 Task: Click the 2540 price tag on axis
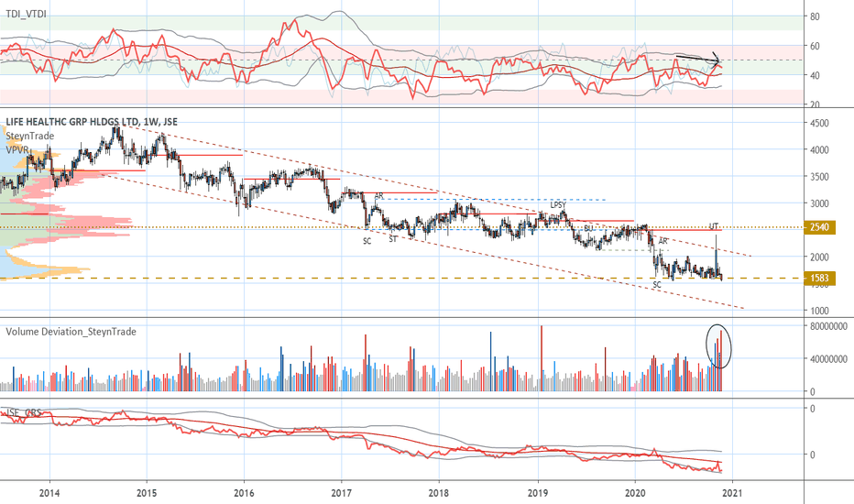click(x=819, y=227)
